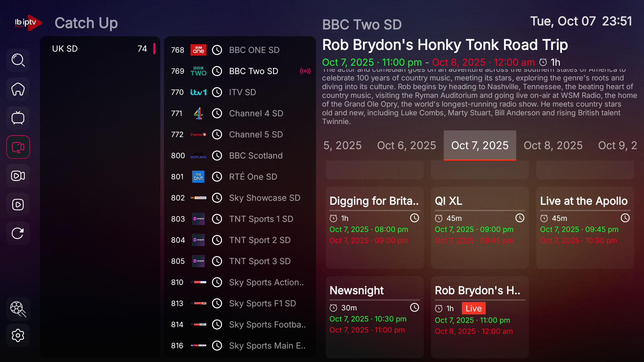Switch to the Oct 6, 2025 tab
This screenshot has width=644, height=362.
407,145
